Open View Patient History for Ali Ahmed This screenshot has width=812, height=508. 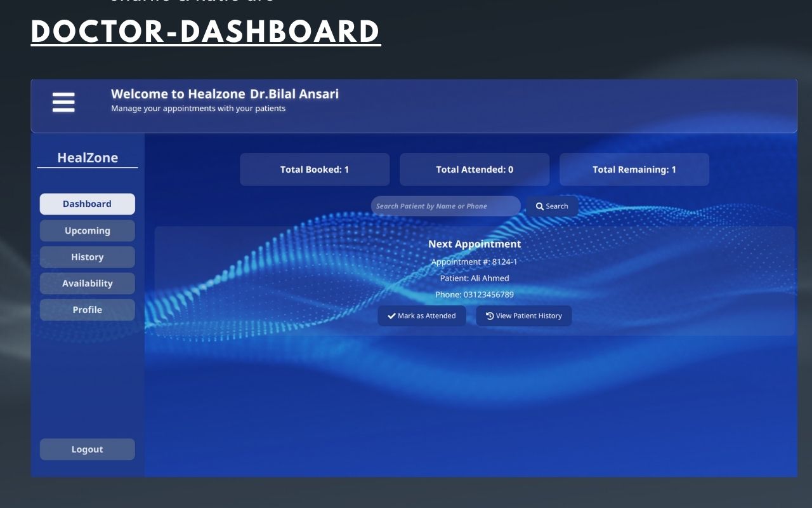pos(524,316)
